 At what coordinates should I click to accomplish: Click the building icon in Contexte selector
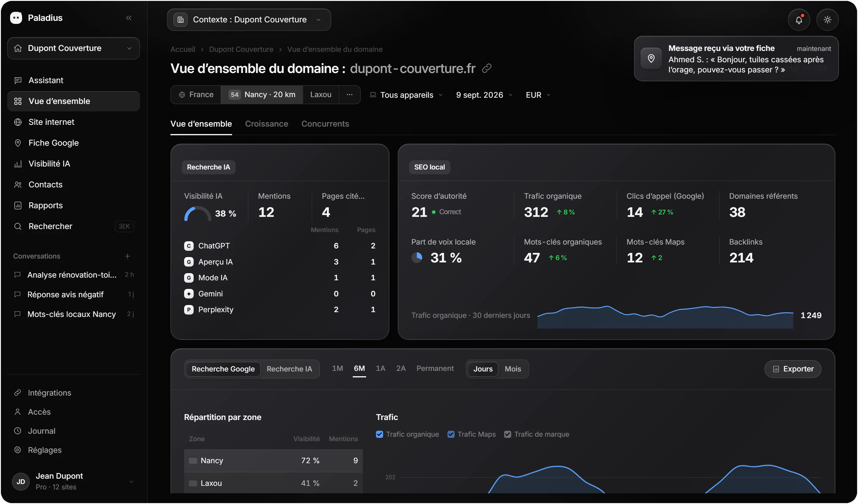(x=181, y=20)
